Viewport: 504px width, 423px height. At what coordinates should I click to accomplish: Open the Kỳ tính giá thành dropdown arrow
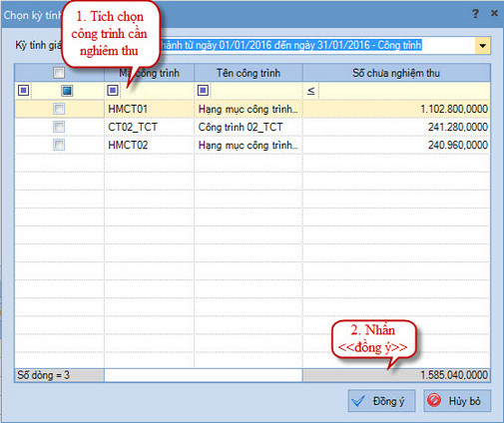[482, 46]
